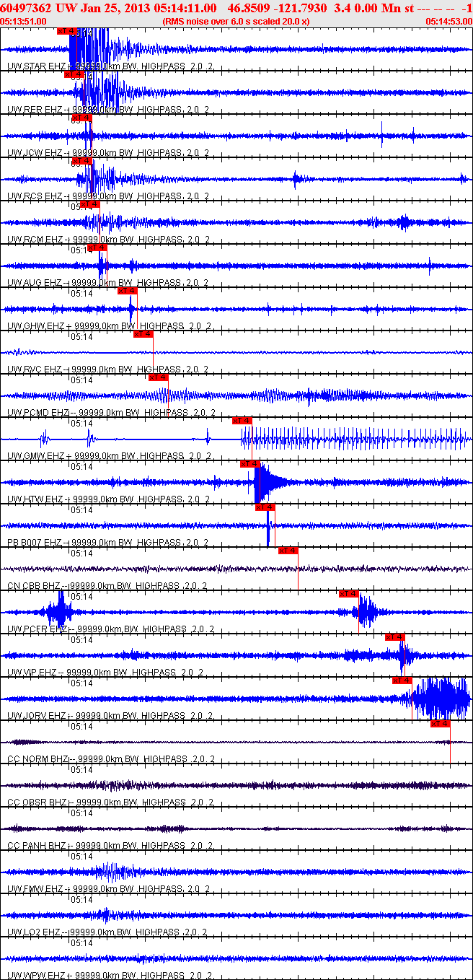The image size is (473, 980).
Task: Click the end time label 05:14:53.00
Action: coord(448,21)
